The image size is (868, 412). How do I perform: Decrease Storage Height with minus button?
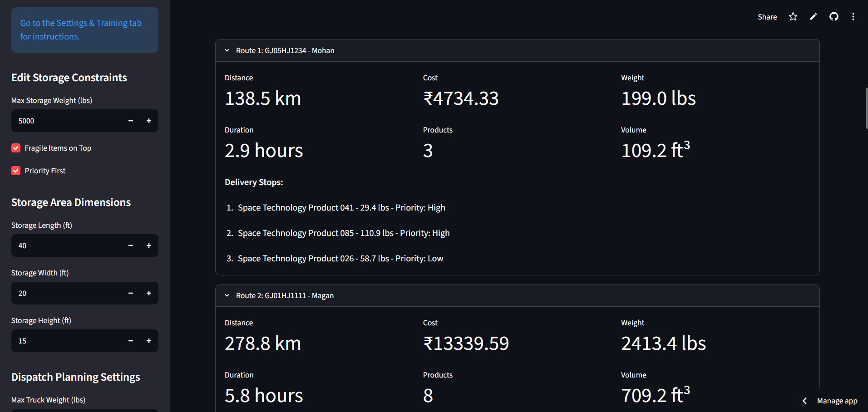click(131, 341)
